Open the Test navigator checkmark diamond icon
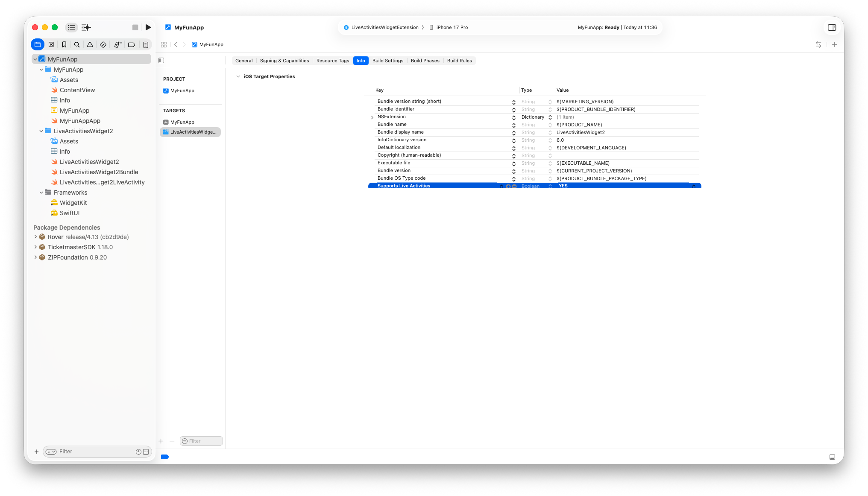 point(103,44)
